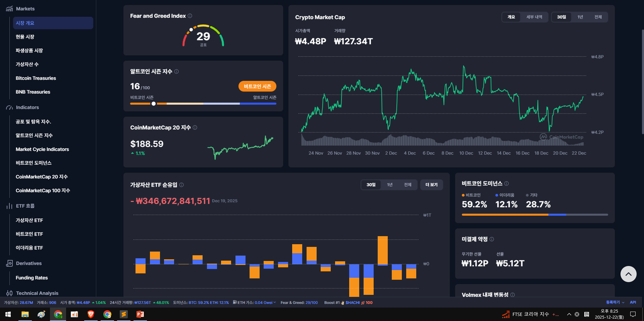The image size is (644, 321).
Task: Click the 더 보기 button
Action: click(432, 185)
